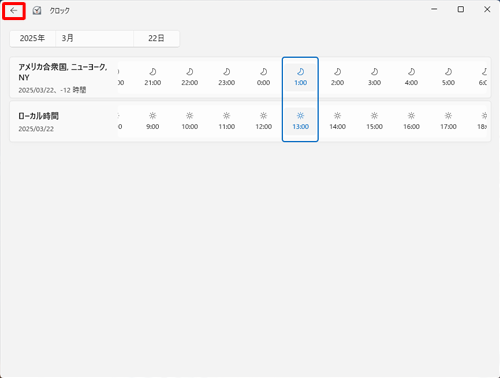Select local time 10:00 slot
Screen dimensions: 500x378
pyautogui.click(x=190, y=121)
